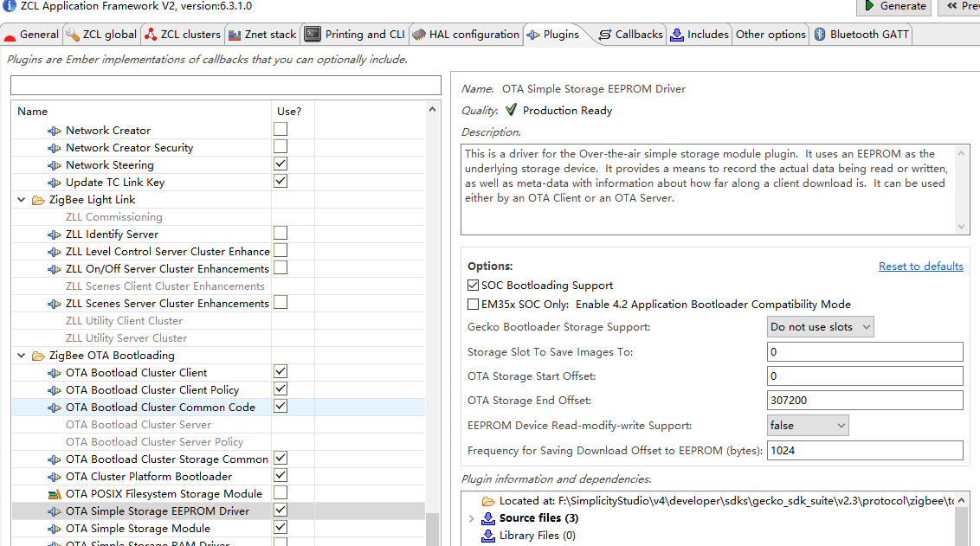Click the Znet stack tab icon
The width and height of the screenshot is (980, 546).
234,35
